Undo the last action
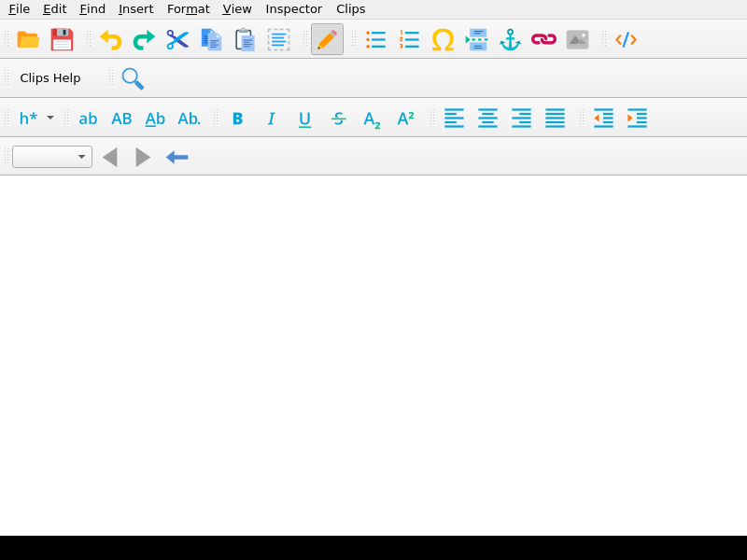Viewport: 747px width, 560px height. click(x=109, y=39)
